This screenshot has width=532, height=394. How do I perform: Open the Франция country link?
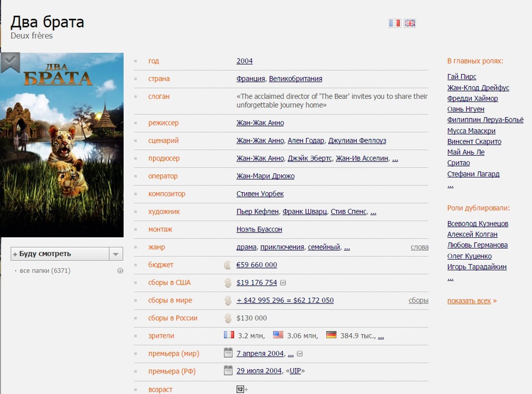[251, 79]
